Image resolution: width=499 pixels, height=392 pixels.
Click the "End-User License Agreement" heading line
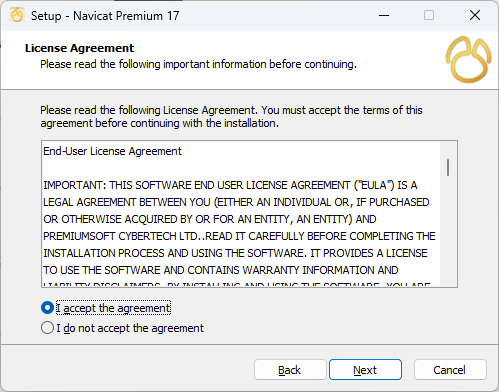click(x=112, y=151)
